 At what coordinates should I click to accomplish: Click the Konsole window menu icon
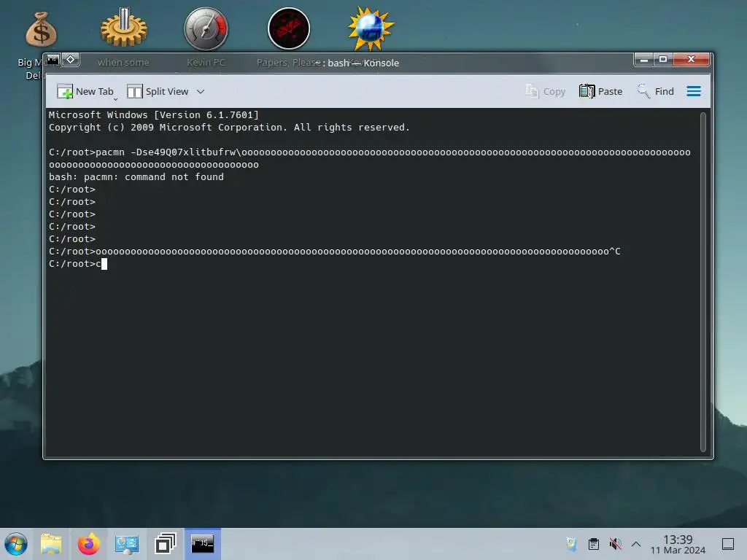[x=53, y=60]
